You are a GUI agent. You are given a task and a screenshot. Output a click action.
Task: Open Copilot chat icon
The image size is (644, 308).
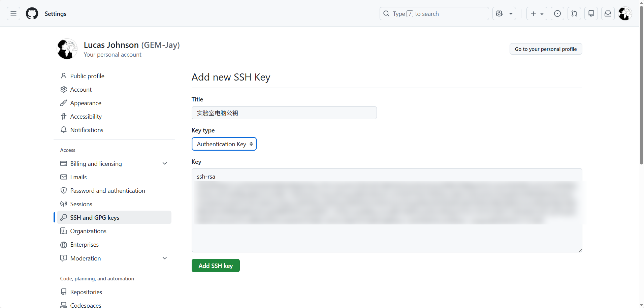click(499, 13)
